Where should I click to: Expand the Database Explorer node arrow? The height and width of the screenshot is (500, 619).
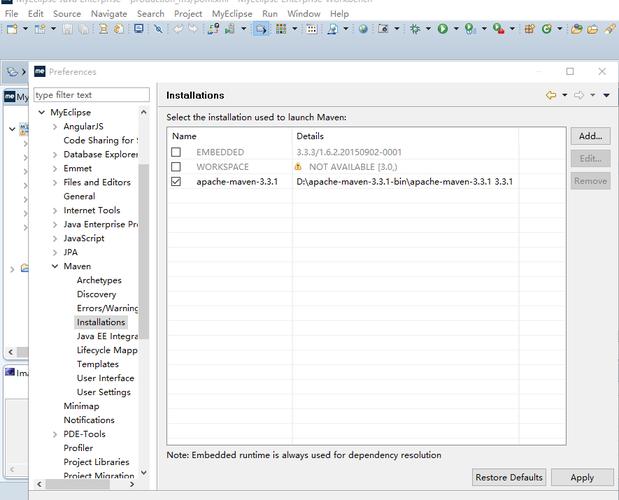[x=55, y=155]
